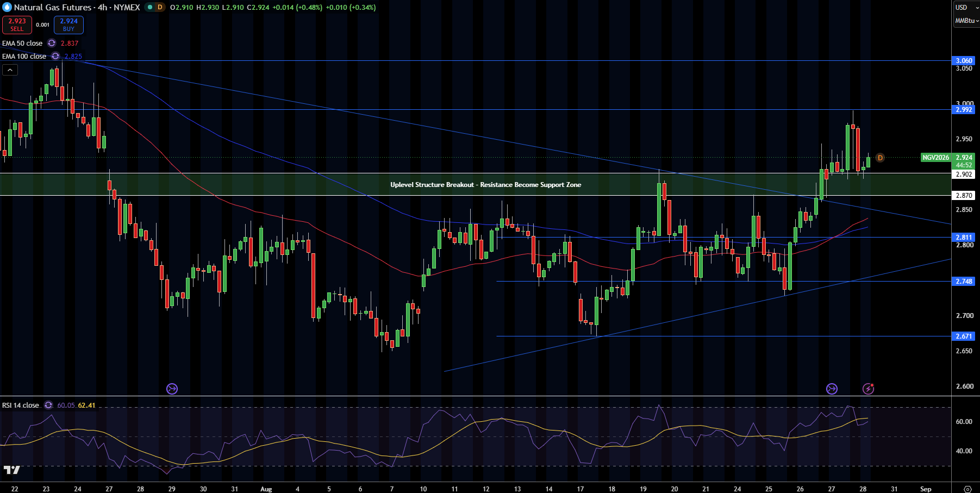Open the lightning event icon near Aug 28

pyautogui.click(x=868, y=389)
